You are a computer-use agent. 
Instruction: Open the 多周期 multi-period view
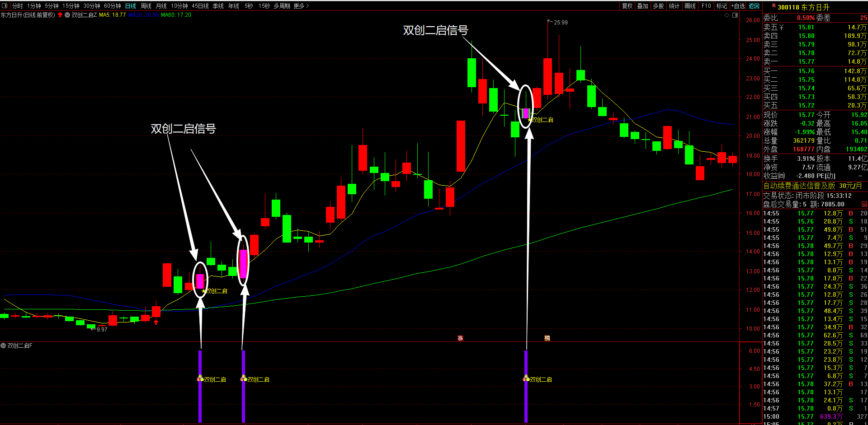(282, 6)
